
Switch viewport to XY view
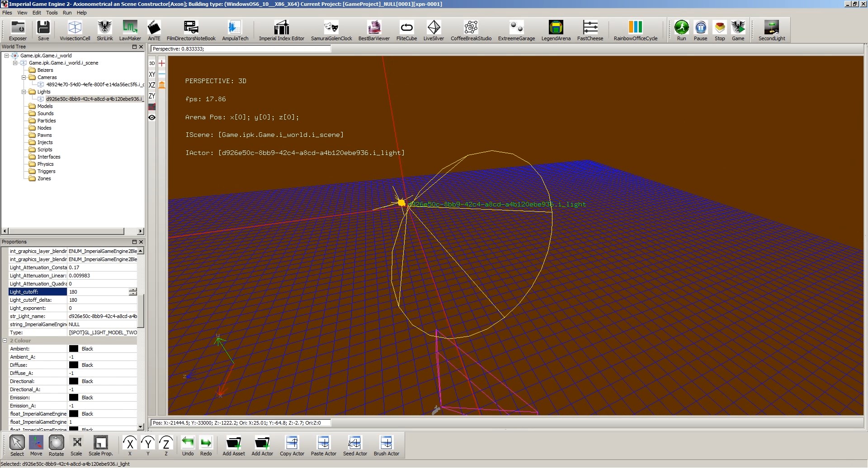pos(152,74)
